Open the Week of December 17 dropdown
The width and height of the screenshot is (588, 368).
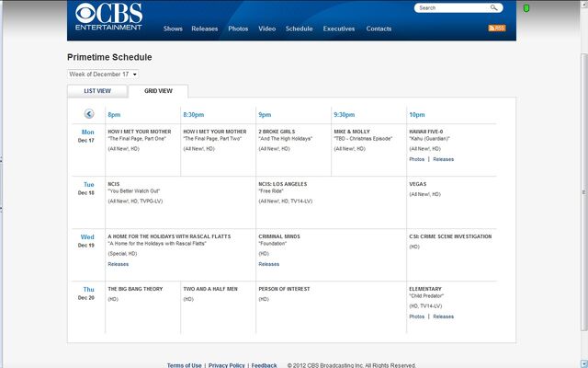(x=103, y=74)
